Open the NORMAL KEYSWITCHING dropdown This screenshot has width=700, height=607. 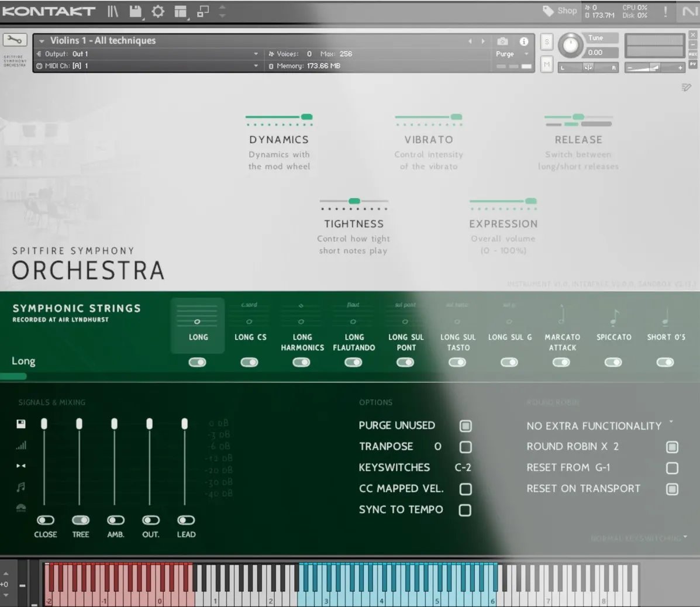pos(639,538)
